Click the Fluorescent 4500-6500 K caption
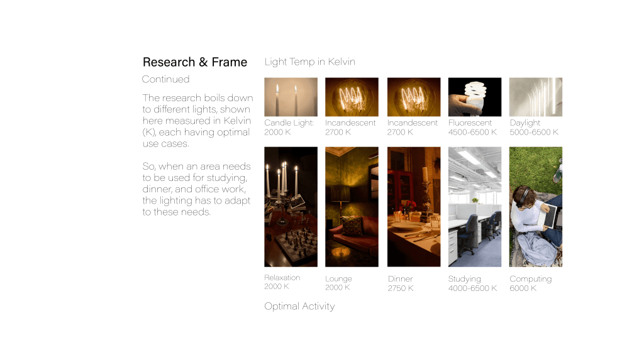This screenshot has height=362, width=644. 472,127
